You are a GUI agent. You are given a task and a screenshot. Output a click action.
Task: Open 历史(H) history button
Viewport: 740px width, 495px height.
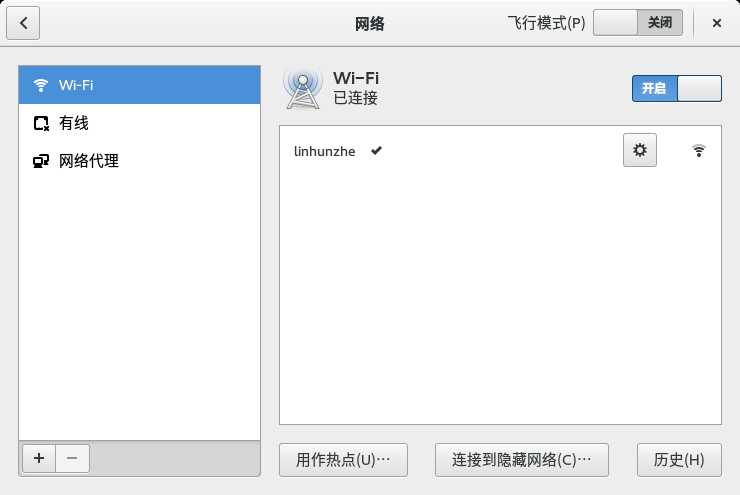[679, 460]
